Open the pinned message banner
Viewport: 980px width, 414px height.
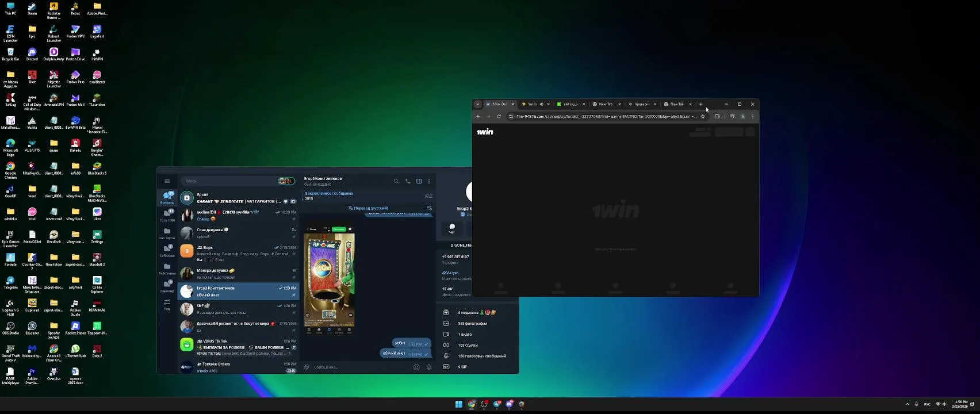[x=362, y=195]
